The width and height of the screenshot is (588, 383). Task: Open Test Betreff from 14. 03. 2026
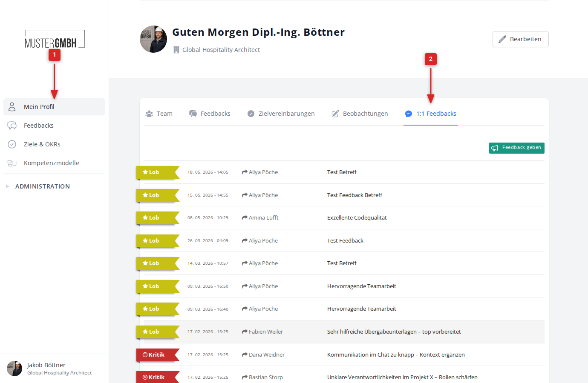point(342,263)
